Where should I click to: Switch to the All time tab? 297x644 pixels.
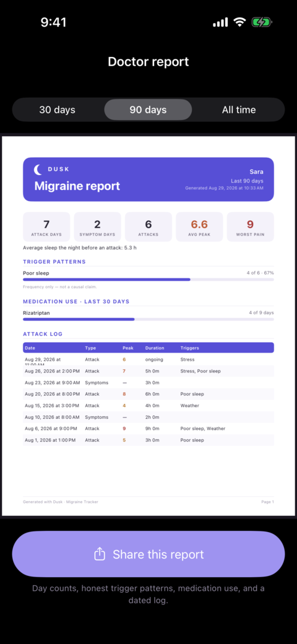[x=239, y=109]
